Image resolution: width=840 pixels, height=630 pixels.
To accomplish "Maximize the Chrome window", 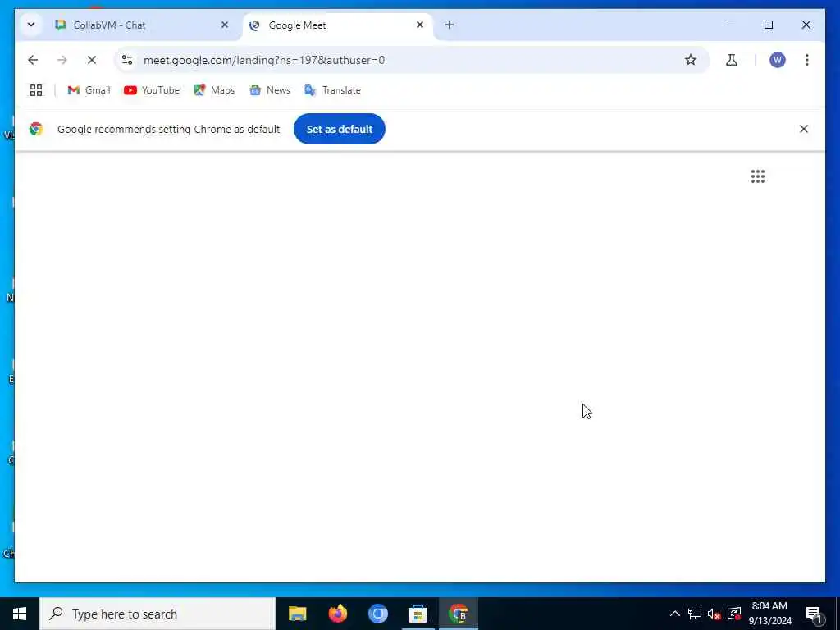I will (768, 25).
